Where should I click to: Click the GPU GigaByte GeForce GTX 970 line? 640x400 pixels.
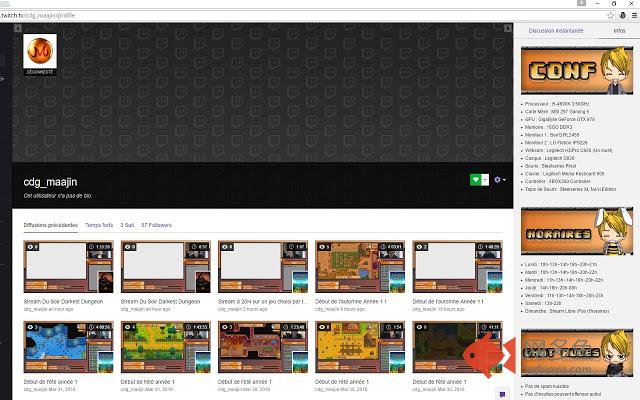[560, 120]
